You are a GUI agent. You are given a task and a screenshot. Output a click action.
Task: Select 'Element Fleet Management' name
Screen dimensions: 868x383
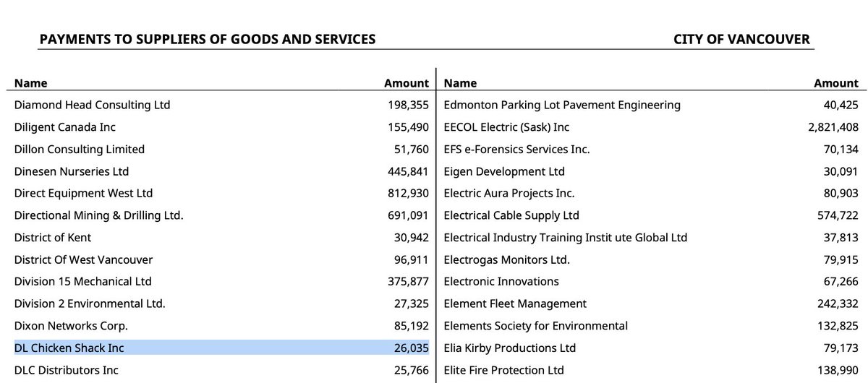(514, 304)
